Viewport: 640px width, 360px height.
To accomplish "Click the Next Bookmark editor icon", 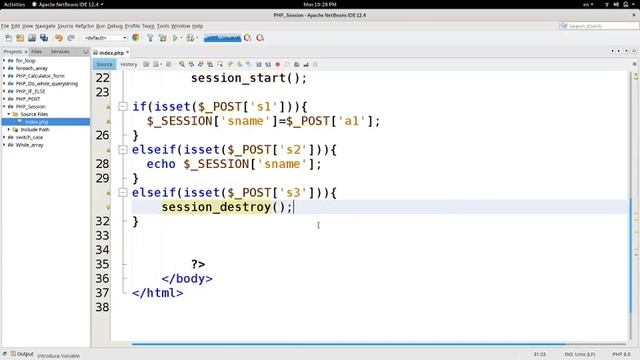I will (239, 64).
